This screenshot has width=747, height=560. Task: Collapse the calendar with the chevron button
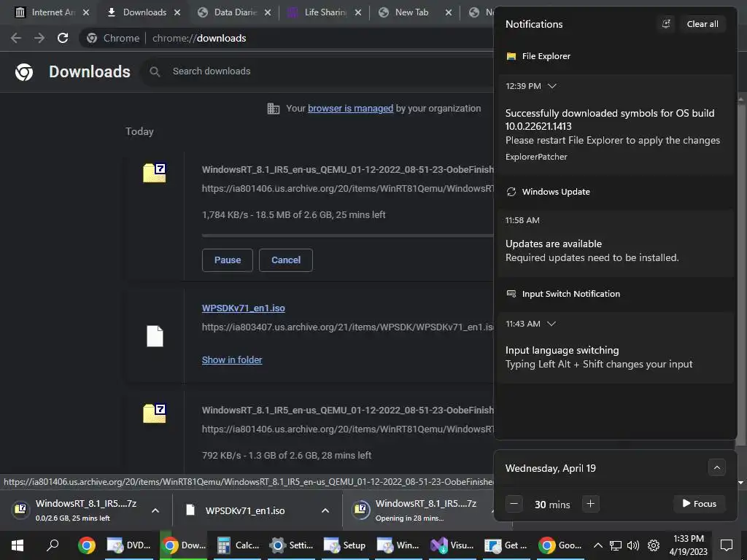[717, 467]
